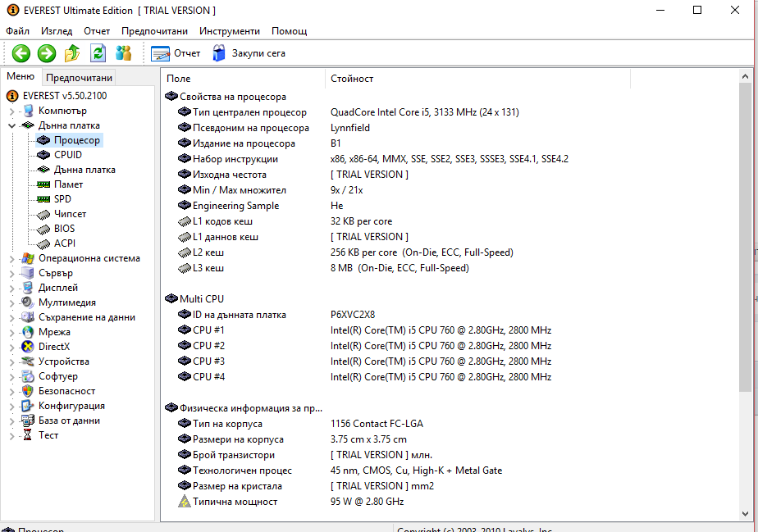Viewport: 758px width, 532px height.
Task: Select the Дънна платка child item
Action: click(84, 170)
